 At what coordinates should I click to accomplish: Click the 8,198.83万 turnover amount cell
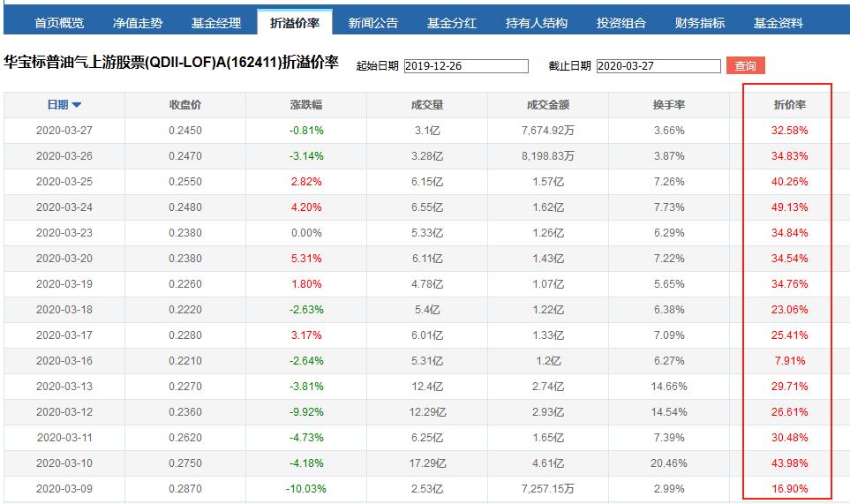[548, 156]
